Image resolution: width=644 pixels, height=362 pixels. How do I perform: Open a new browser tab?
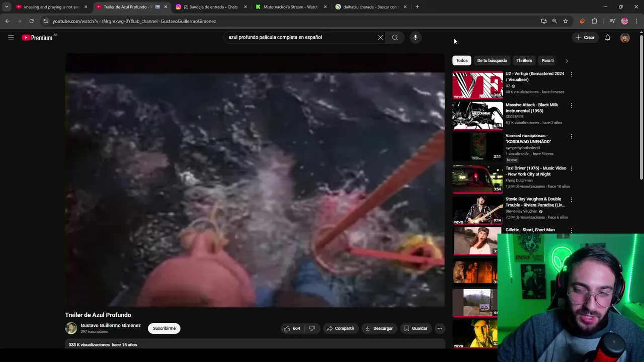417,7
